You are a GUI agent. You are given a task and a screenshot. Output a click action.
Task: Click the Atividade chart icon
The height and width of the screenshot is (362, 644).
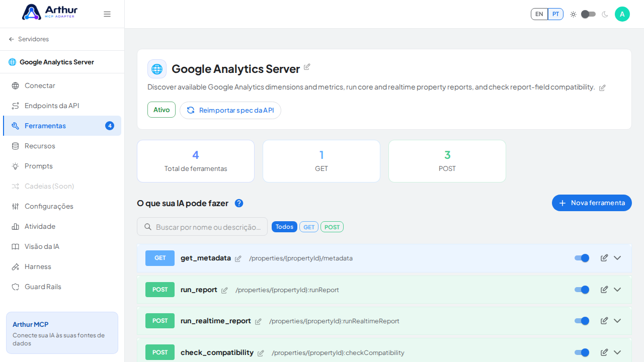click(16, 226)
